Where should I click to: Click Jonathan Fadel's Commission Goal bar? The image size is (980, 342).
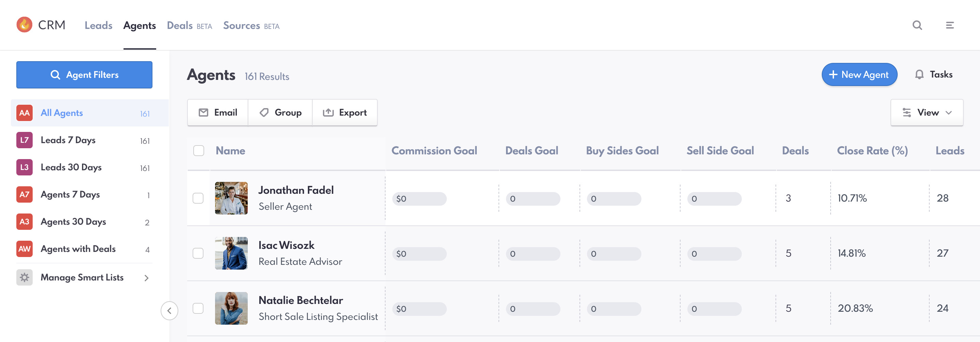point(419,199)
